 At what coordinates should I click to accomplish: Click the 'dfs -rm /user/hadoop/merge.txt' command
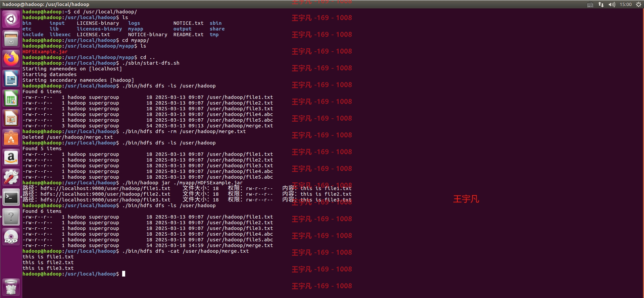coord(201,131)
